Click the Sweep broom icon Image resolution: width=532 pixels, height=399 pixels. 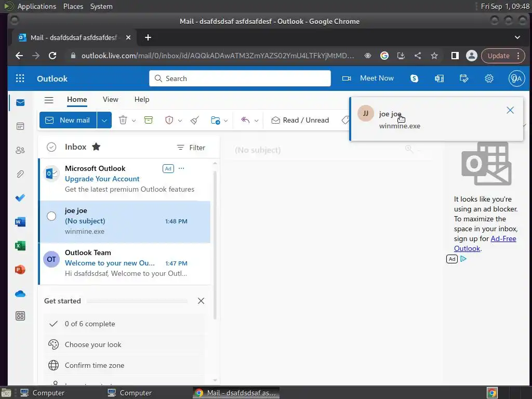click(x=195, y=120)
